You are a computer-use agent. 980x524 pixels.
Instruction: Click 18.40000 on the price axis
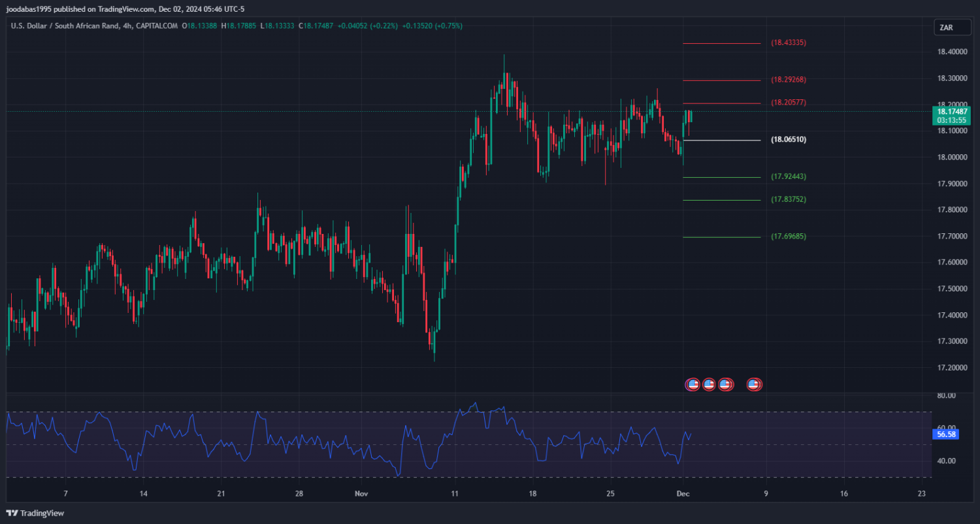tap(951, 52)
